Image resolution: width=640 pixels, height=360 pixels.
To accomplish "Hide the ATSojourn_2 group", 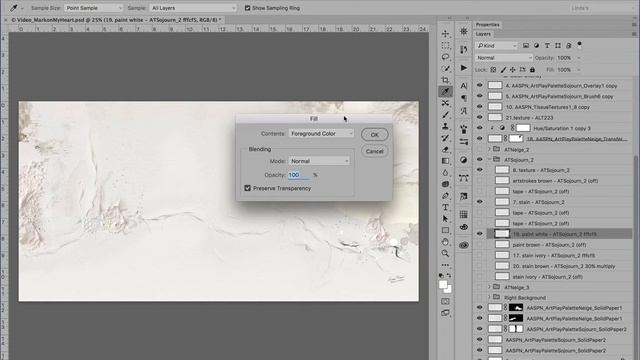I will click(480, 160).
